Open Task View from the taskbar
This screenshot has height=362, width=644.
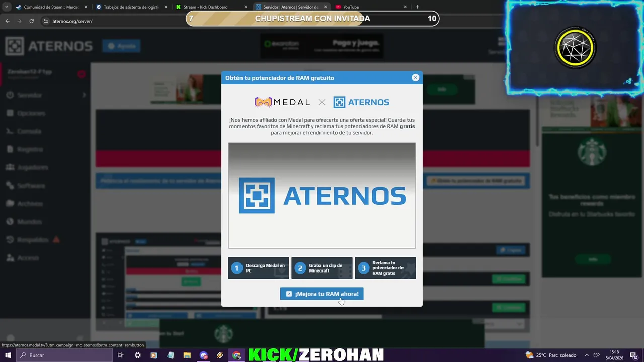coord(121,355)
